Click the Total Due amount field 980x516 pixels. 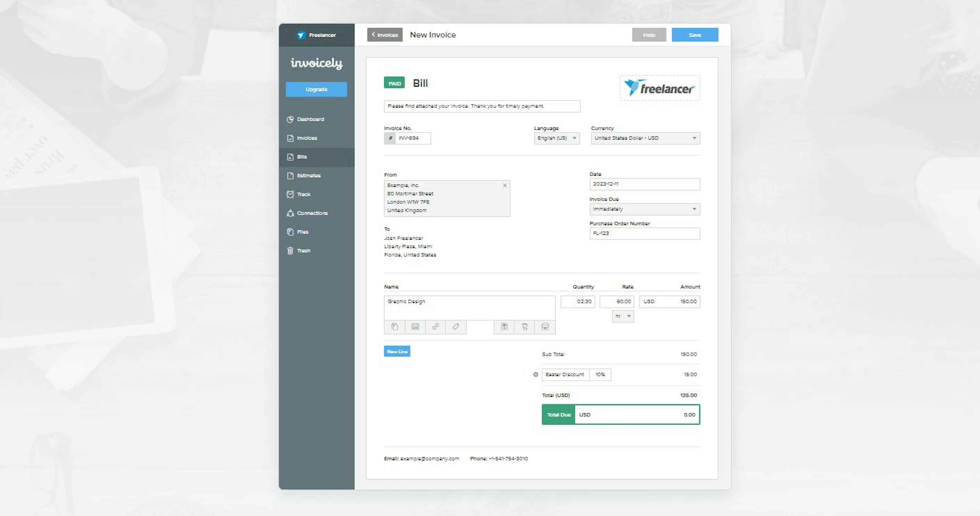[637, 415]
